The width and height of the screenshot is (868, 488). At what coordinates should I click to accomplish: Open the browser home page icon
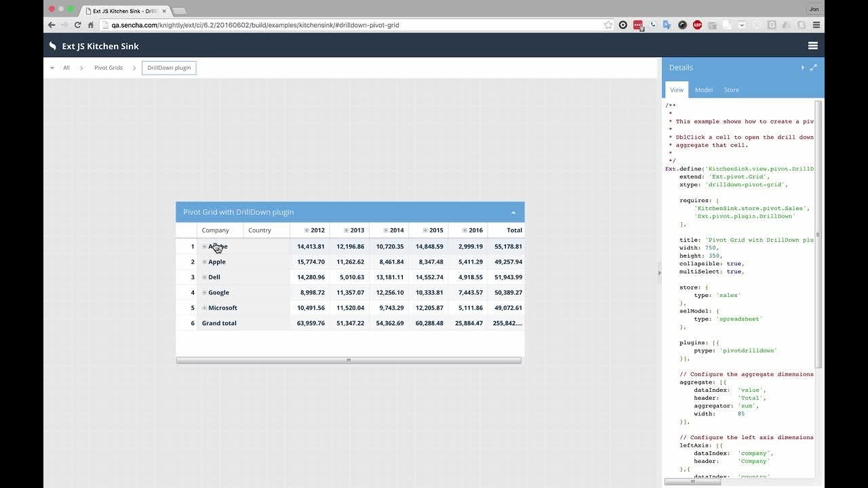(90, 25)
